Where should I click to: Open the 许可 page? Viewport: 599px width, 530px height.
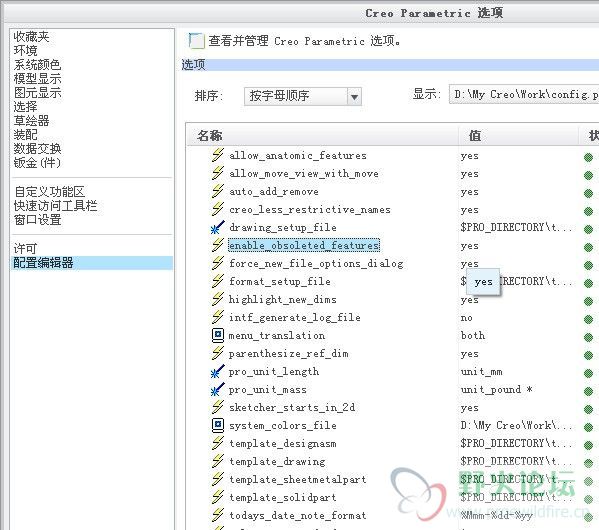tap(26, 249)
